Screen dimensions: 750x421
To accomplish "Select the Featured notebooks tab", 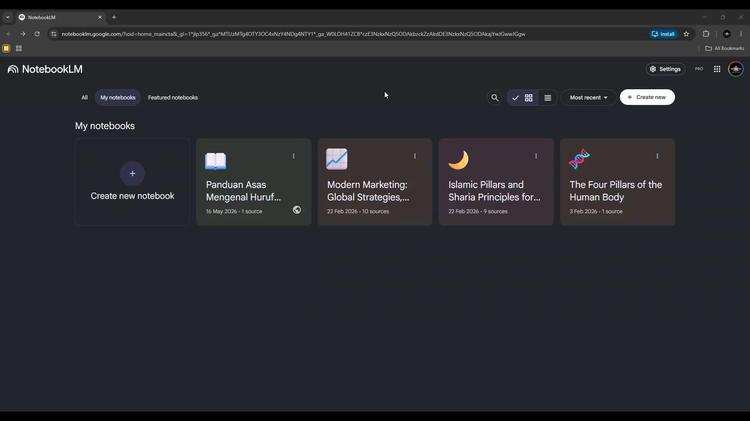I will [x=173, y=98].
